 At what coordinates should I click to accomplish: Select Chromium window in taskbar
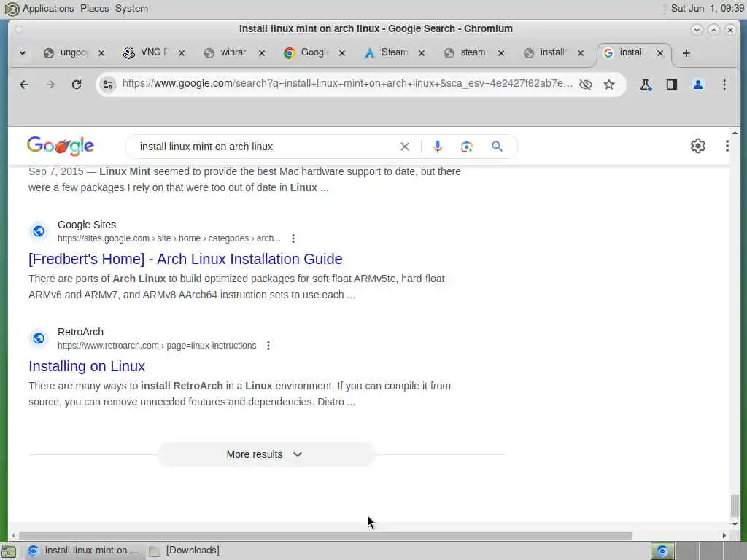pyautogui.click(x=84, y=551)
